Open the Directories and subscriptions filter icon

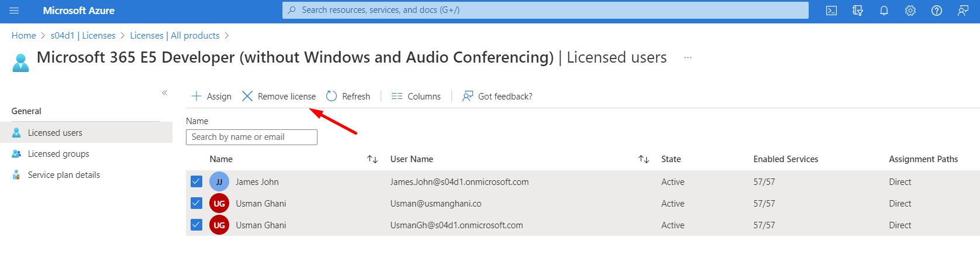[x=858, y=11]
